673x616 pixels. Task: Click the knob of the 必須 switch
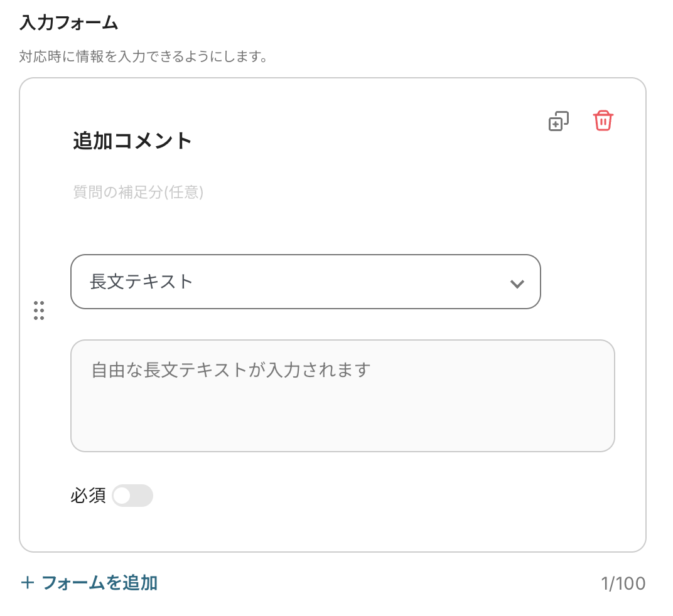[122, 496]
